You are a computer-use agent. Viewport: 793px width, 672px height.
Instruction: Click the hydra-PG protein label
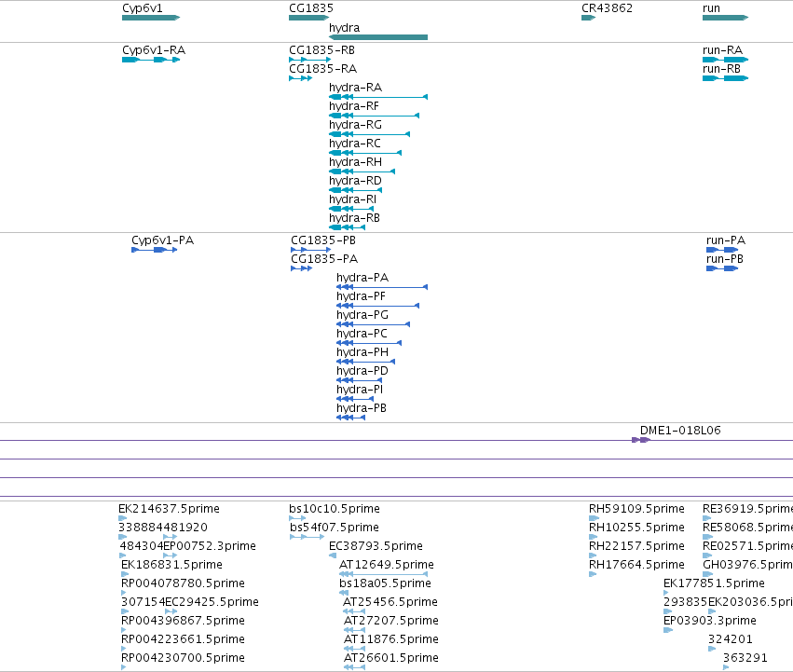(x=362, y=315)
